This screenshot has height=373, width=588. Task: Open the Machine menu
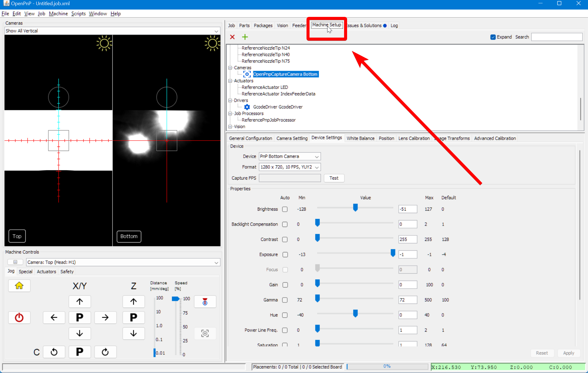[58, 14]
